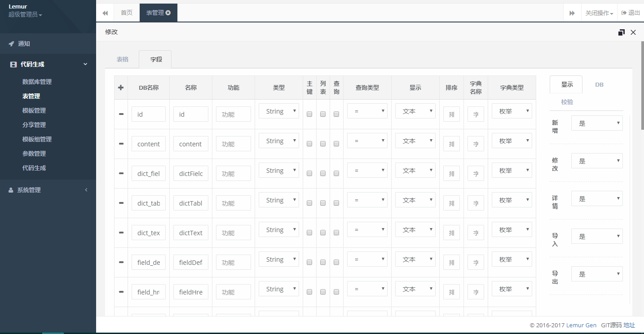Enable 查询 checkbox for content row
Image resolution: width=644 pixels, height=334 pixels.
click(x=336, y=144)
